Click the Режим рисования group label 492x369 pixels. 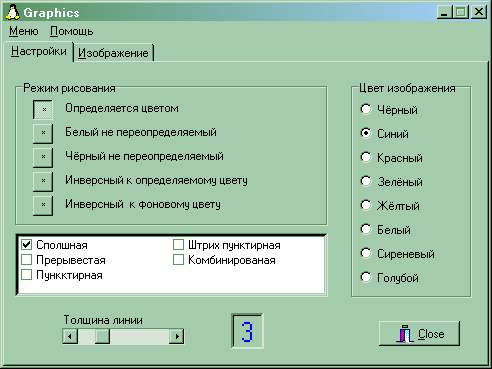(69, 88)
